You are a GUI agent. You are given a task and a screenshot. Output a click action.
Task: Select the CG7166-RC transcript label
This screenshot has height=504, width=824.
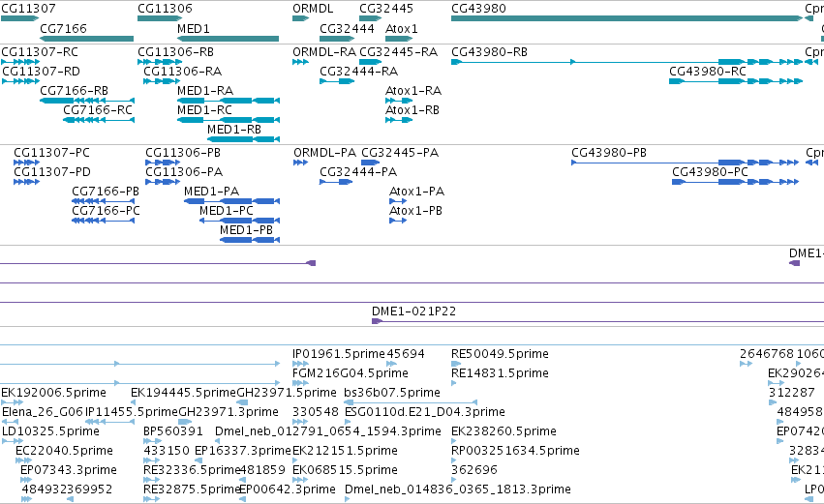(x=98, y=110)
